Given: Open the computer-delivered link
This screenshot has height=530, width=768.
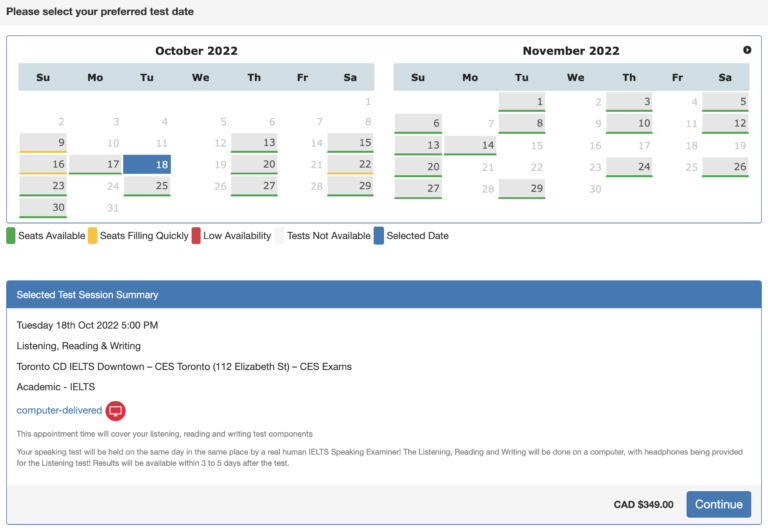Looking at the screenshot, I should [59, 410].
